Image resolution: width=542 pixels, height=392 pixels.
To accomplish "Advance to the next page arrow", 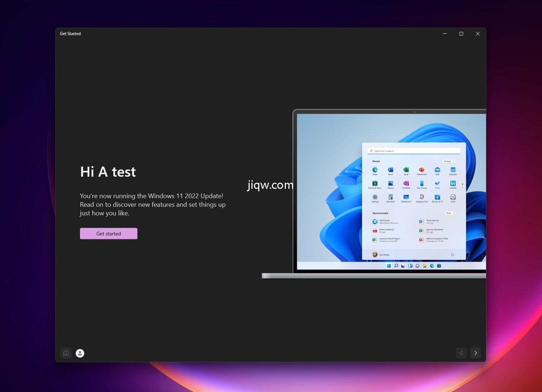I will tap(475, 353).
